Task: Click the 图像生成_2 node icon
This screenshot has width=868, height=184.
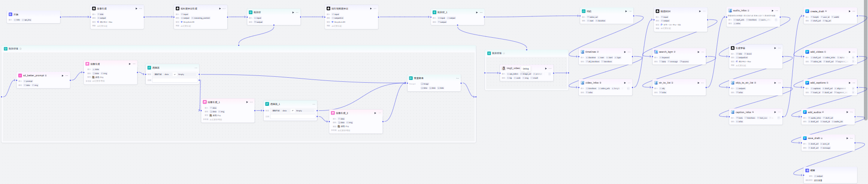Action: [333, 113]
